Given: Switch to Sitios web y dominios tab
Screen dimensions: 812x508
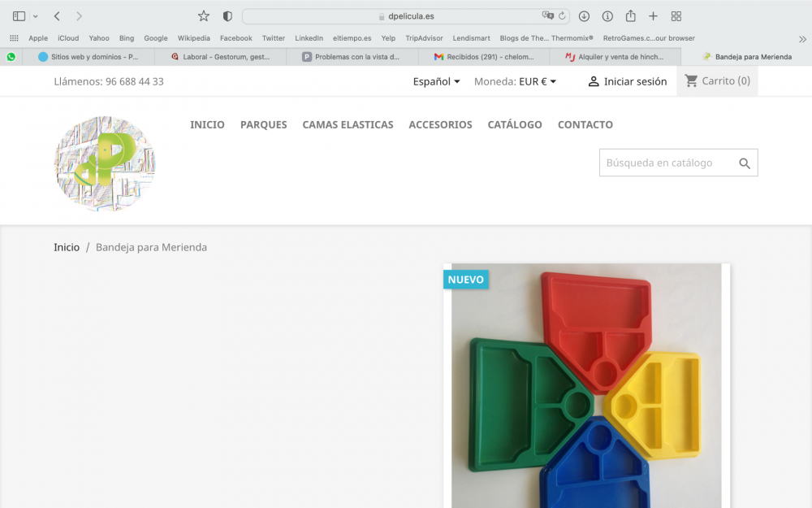Looking at the screenshot, I should (89, 57).
